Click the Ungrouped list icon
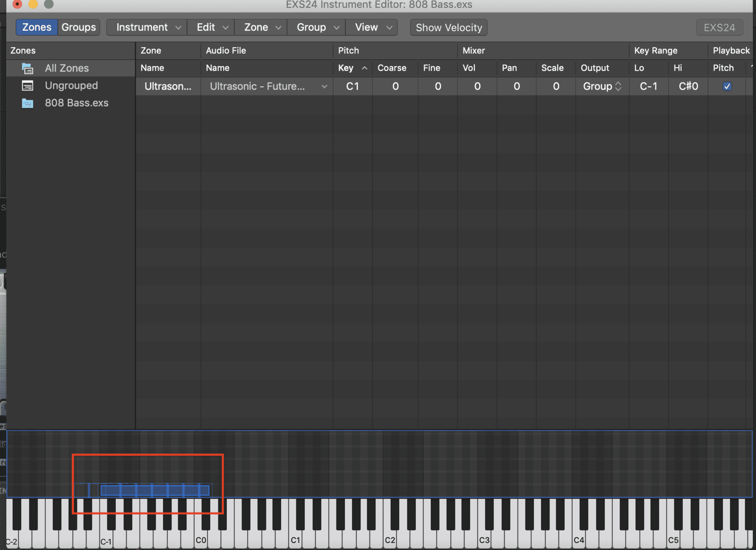The height and width of the screenshot is (550, 756). 27,86
